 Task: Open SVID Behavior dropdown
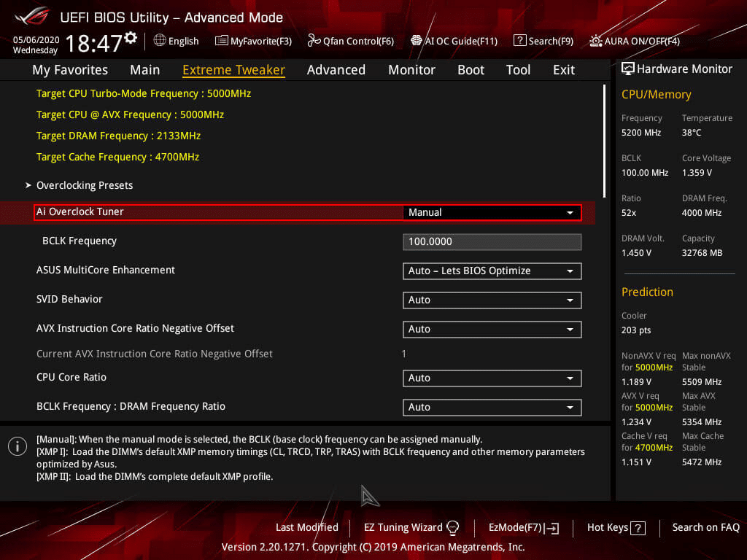492,300
